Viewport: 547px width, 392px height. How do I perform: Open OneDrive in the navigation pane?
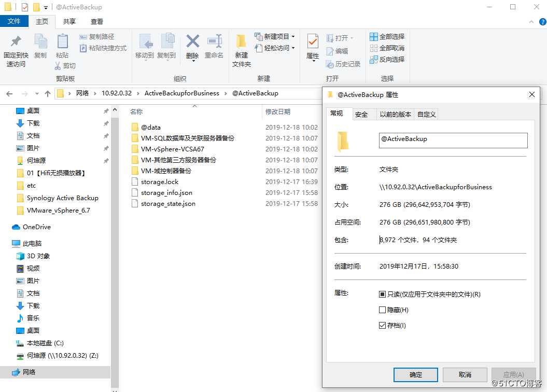tap(32, 227)
